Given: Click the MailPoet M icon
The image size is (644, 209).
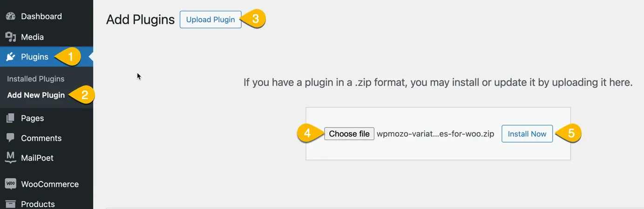Looking at the screenshot, I should pyautogui.click(x=10, y=158).
